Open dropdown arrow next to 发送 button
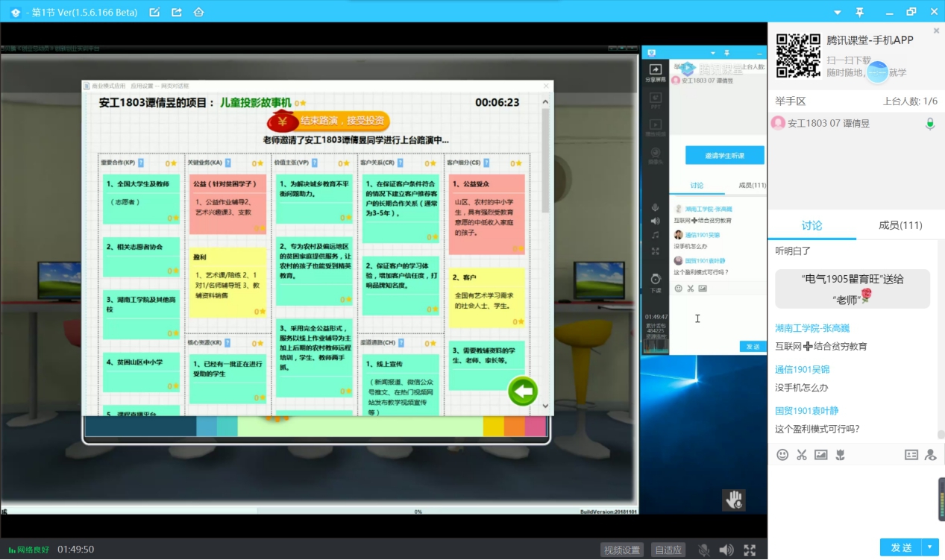This screenshot has height=560, width=945. click(931, 547)
